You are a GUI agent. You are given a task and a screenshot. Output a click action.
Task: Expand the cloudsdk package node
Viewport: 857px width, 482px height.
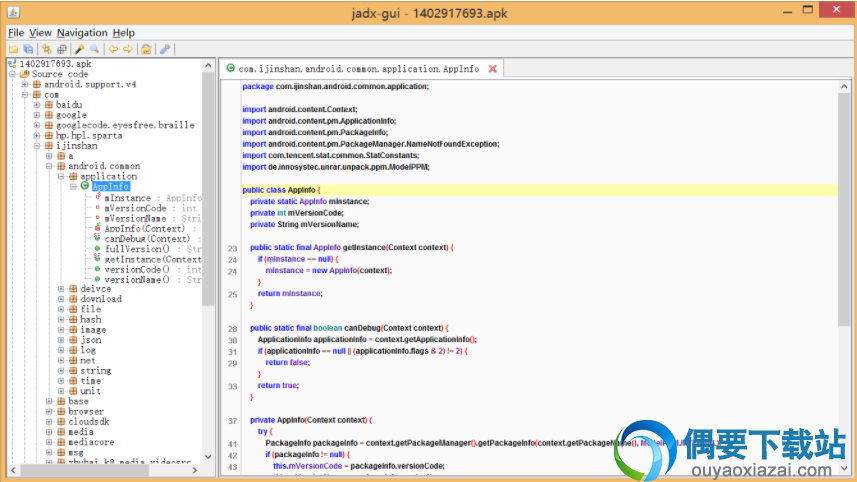click(49, 421)
